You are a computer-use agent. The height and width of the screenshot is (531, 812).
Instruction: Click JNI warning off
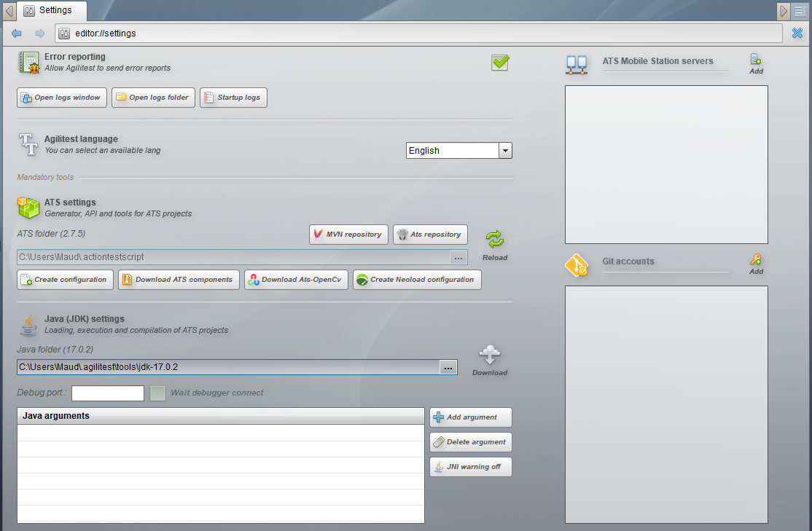471,467
